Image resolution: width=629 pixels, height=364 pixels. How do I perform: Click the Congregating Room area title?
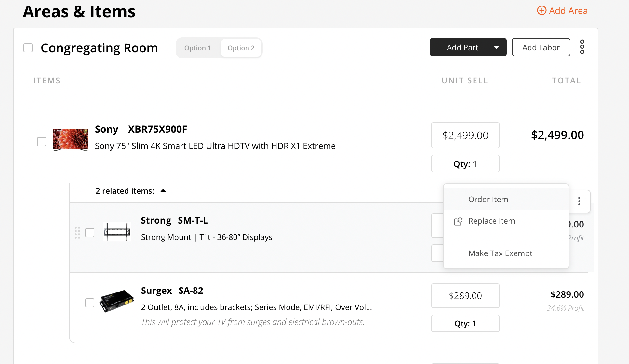99,48
